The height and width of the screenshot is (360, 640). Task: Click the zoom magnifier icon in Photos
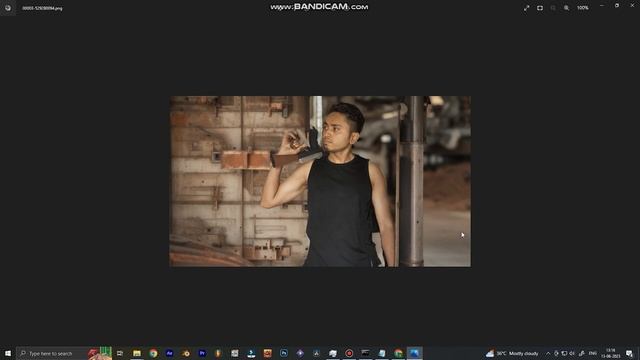(x=567, y=8)
